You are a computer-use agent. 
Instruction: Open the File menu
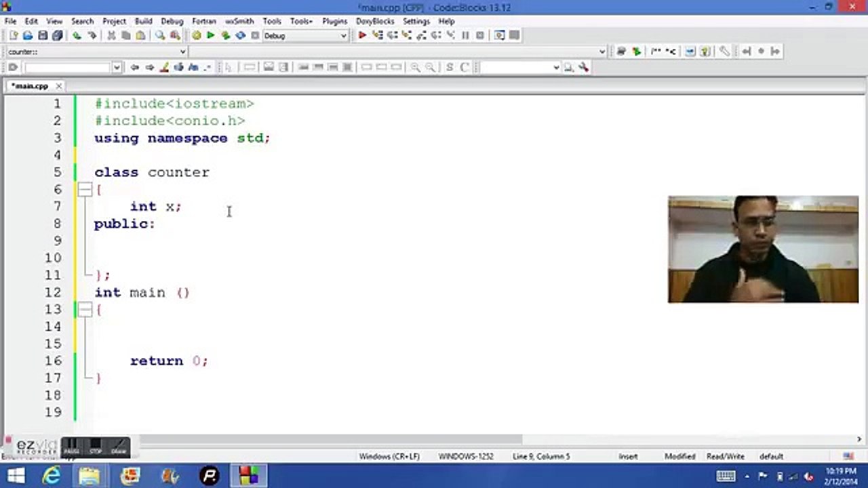click(x=10, y=21)
